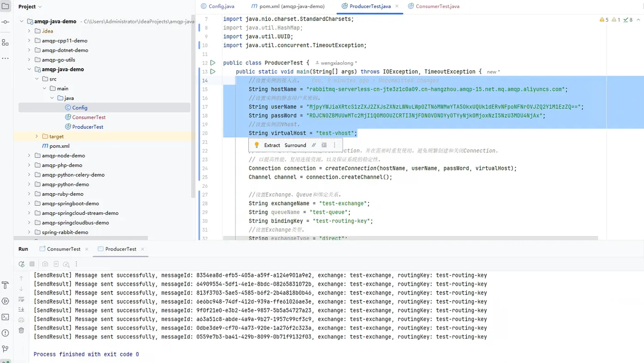Collapse the java folder
The width and height of the screenshot is (644, 363).
pos(52,98)
